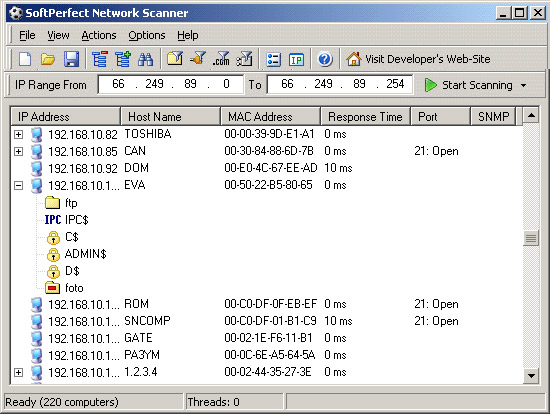Click computer icon in the GATE row

36,339
